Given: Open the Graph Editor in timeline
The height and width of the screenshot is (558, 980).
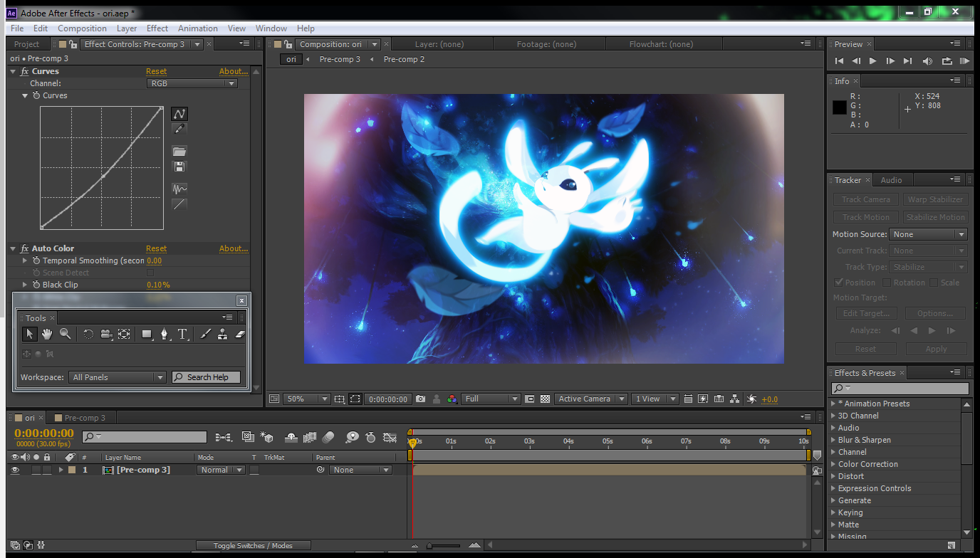Looking at the screenshot, I should coord(390,437).
